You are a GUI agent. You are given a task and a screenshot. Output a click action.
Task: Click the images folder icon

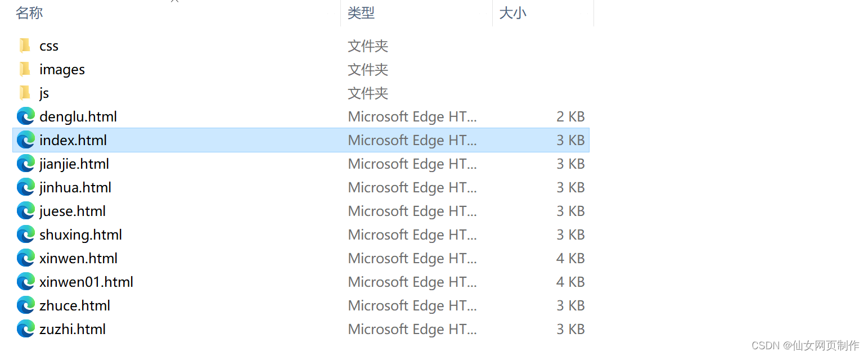coord(25,69)
